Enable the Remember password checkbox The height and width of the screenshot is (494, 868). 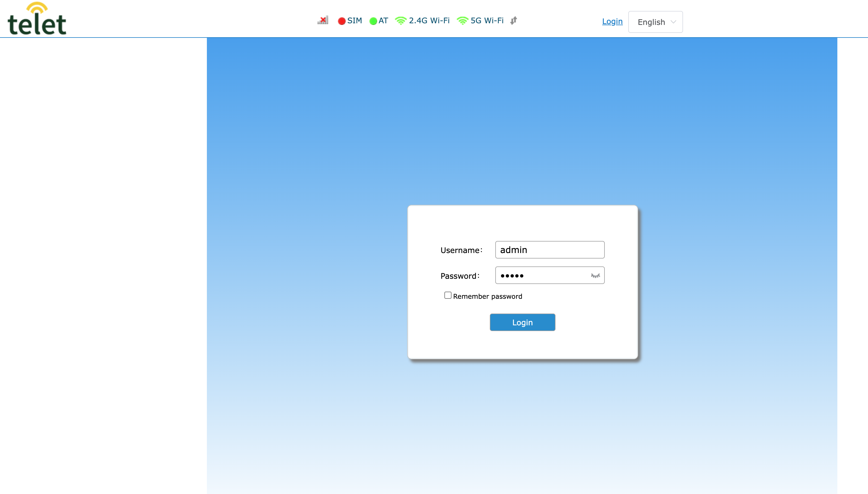point(448,295)
